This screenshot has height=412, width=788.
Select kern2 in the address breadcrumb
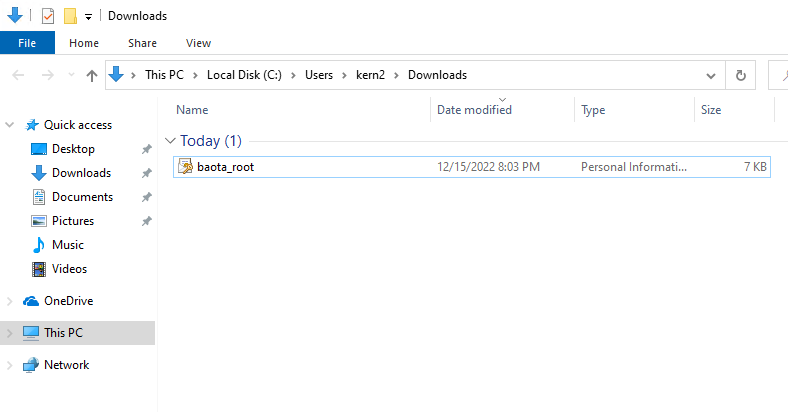pos(370,75)
